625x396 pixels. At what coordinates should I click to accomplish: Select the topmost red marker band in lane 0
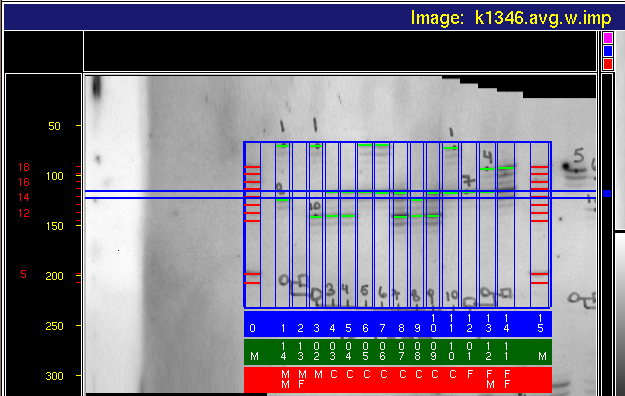pyautogui.click(x=252, y=167)
